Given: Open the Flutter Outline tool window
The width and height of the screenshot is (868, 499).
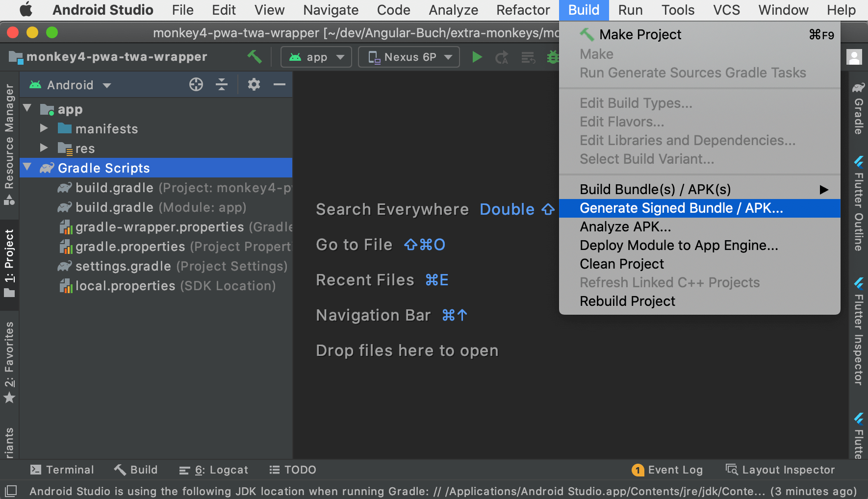Looking at the screenshot, I should (858, 203).
